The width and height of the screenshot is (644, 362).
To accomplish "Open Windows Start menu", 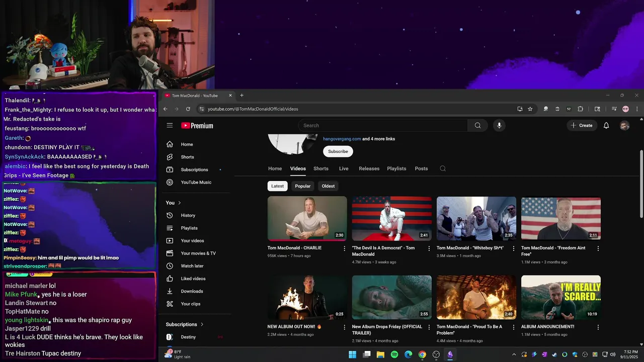I will pos(353,354).
